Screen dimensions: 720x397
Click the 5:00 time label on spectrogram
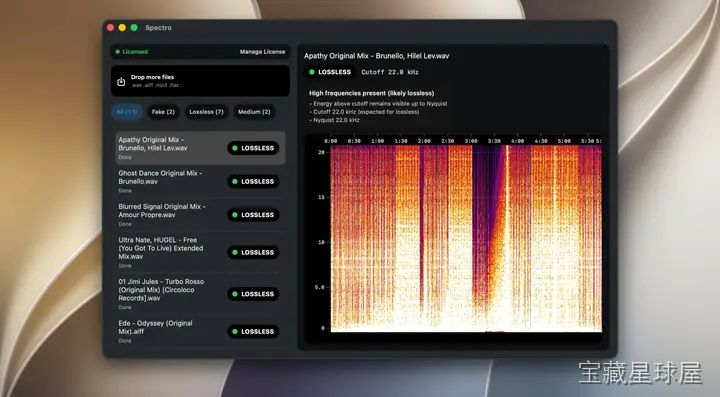point(564,141)
